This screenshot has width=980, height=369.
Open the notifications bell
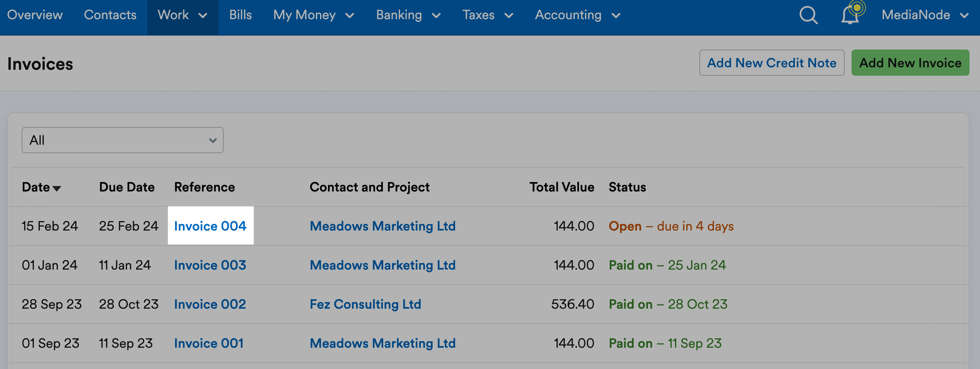[x=850, y=15]
